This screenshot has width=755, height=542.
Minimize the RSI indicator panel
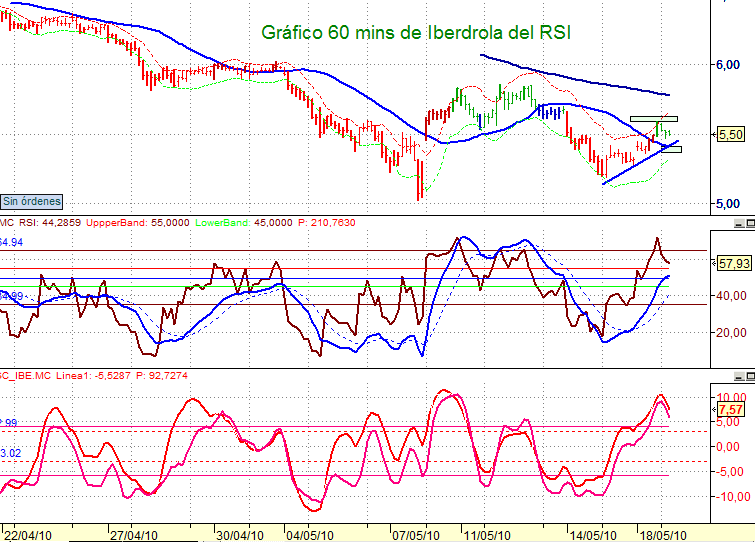click(739, 223)
